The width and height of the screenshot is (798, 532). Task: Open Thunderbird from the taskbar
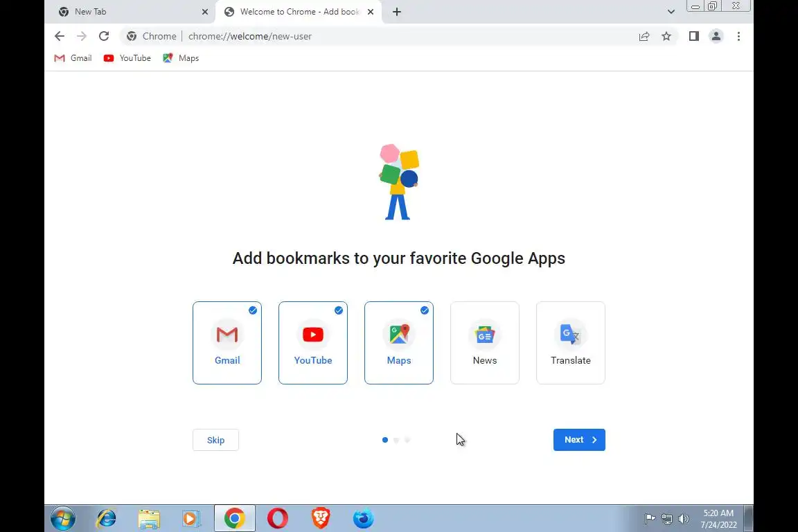click(364, 519)
